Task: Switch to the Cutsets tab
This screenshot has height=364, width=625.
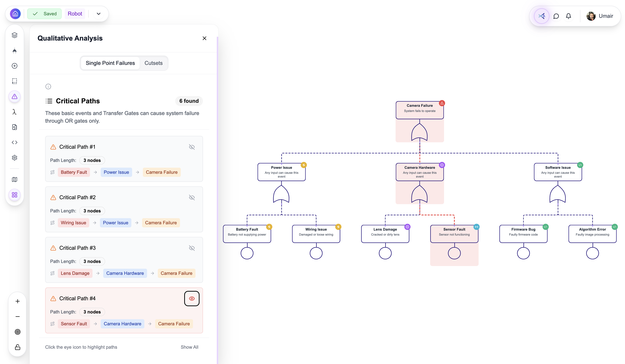Action: click(x=153, y=63)
